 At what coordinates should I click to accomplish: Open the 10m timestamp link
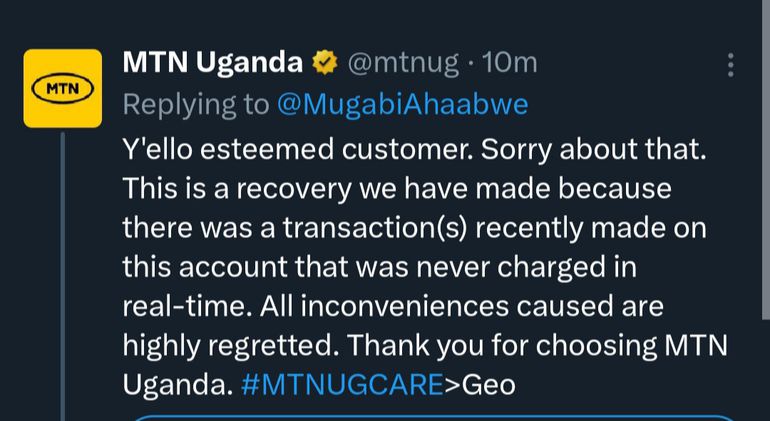coord(510,63)
